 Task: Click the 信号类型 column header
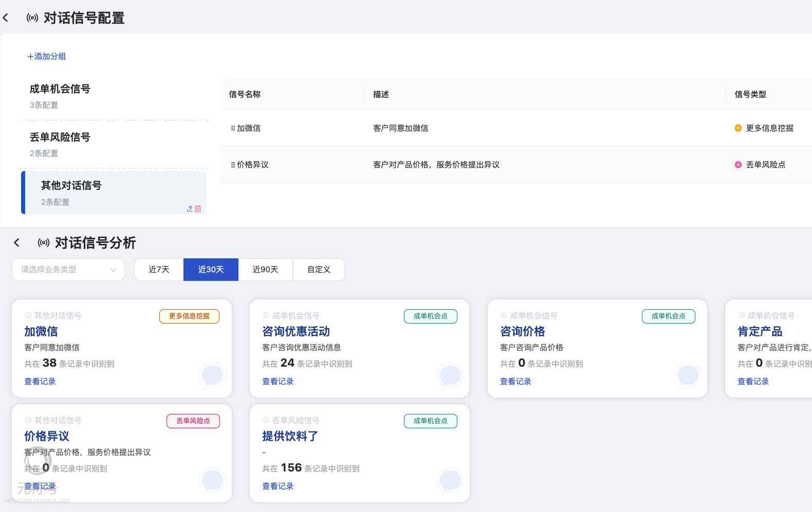[750, 94]
